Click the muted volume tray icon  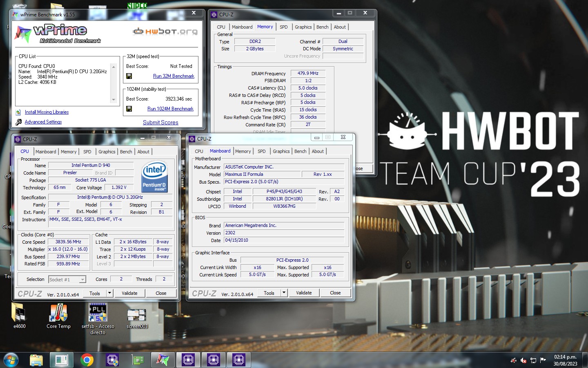pyautogui.click(x=523, y=360)
